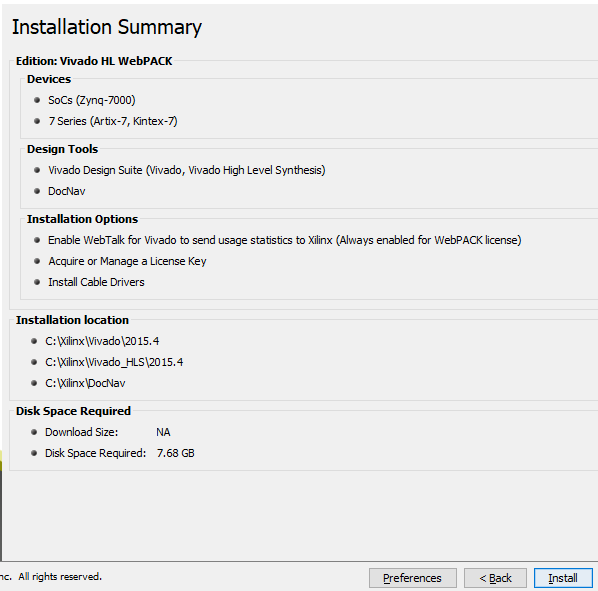Open the Preferences dialog
The height and width of the screenshot is (591, 598).
tap(413, 578)
